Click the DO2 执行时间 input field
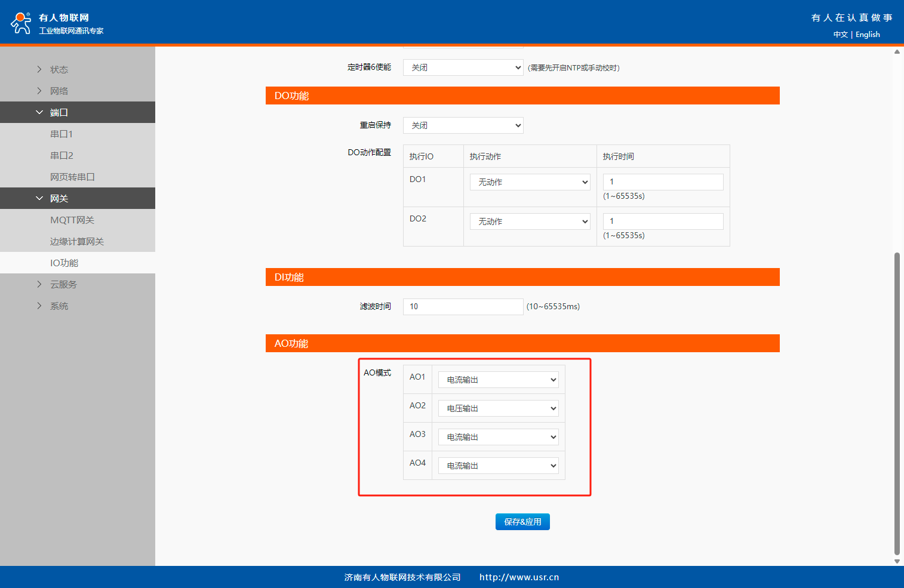904x588 pixels. click(663, 221)
